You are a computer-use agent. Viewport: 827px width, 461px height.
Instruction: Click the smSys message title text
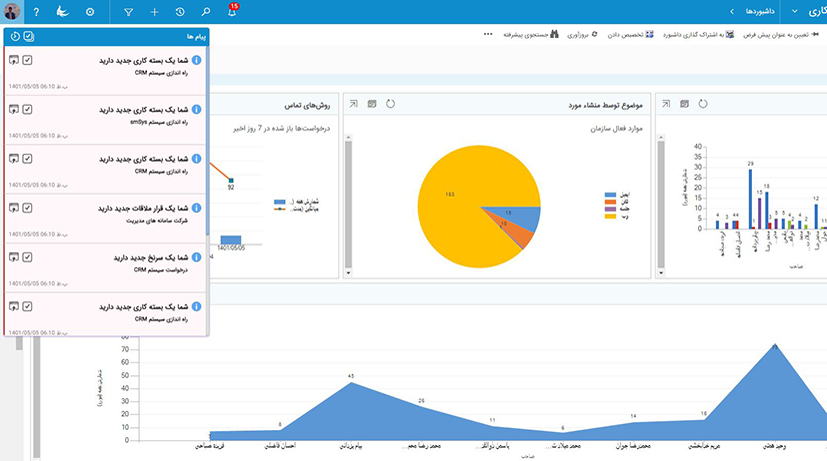click(143, 110)
